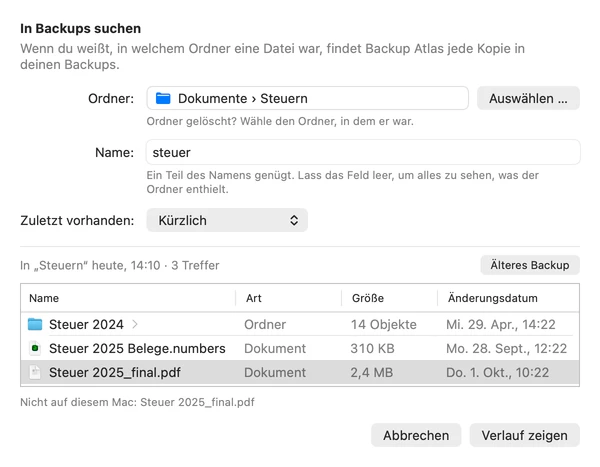The height and width of the screenshot is (467, 600).
Task: Focus the Name field containing steuer
Action: pos(363,152)
